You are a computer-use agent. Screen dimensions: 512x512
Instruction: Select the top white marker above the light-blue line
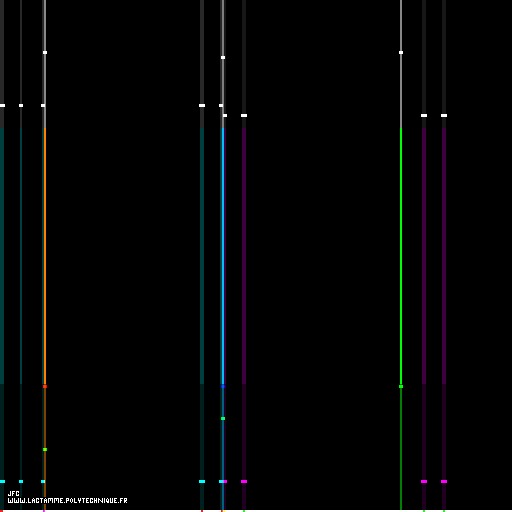pyautogui.click(x=223, y=58)
